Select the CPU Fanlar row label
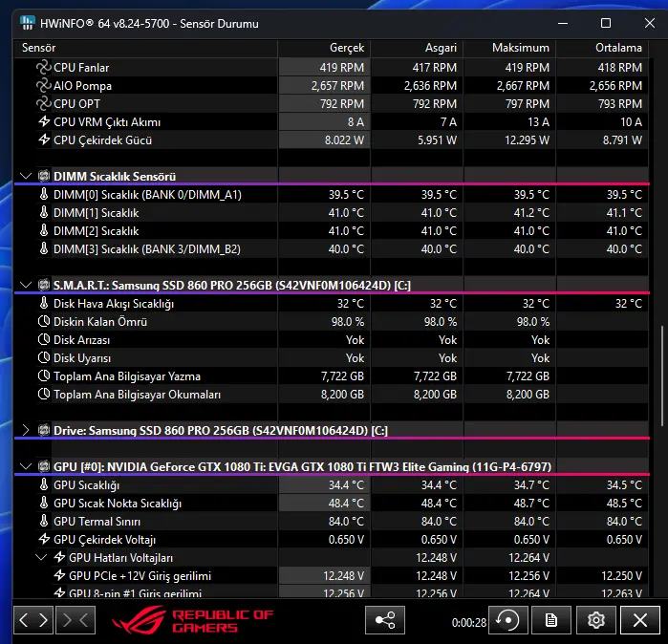 pos(81,68)
